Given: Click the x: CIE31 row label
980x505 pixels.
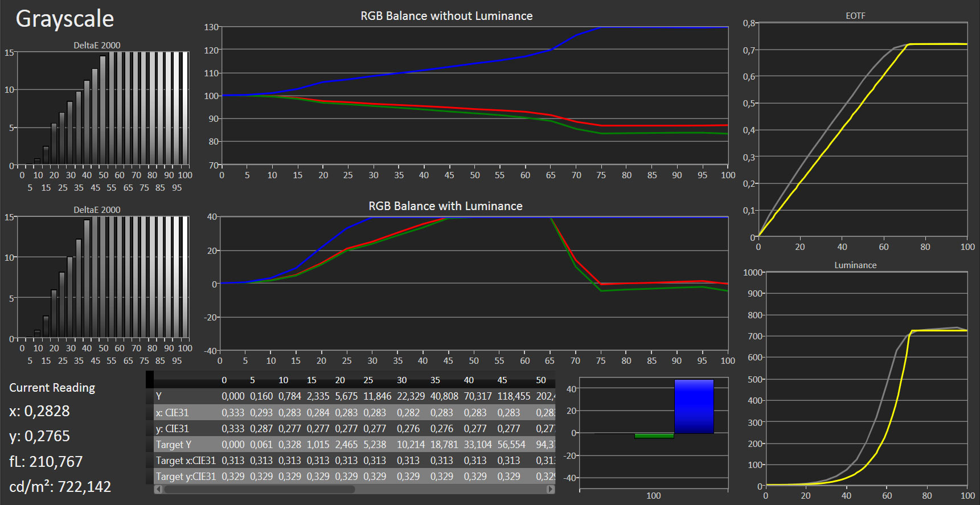Looking at the screenshot, I should 172,413.
